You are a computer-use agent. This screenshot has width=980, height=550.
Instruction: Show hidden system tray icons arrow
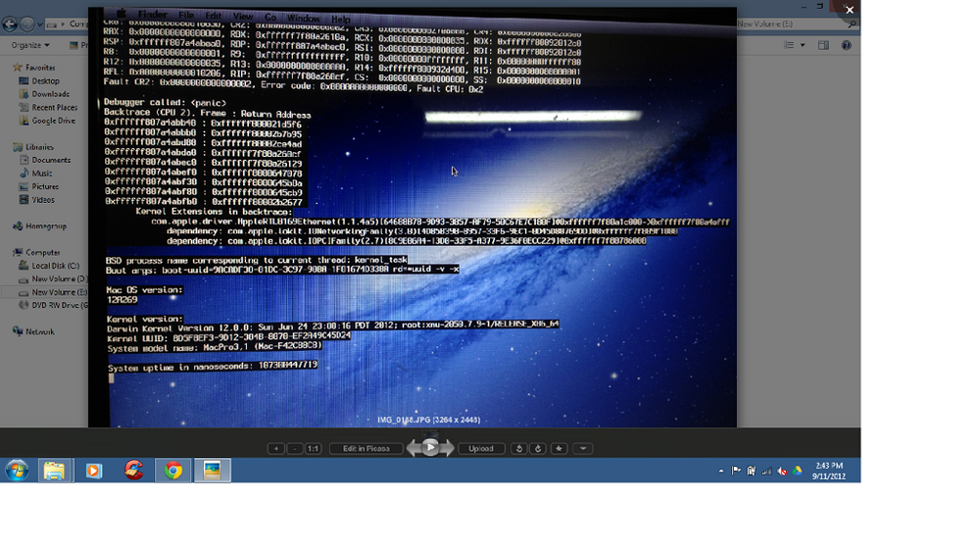721,471
